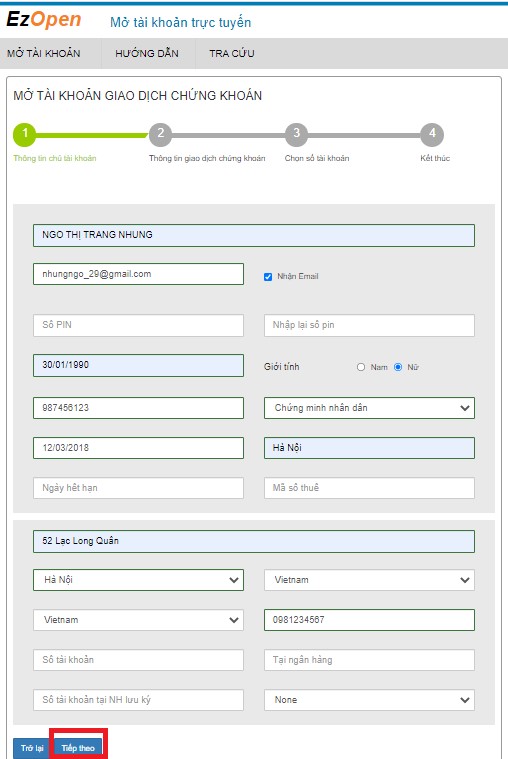Focus the Số PIN input field
Viewport: 508px width, 759px height.
[139, 325]
